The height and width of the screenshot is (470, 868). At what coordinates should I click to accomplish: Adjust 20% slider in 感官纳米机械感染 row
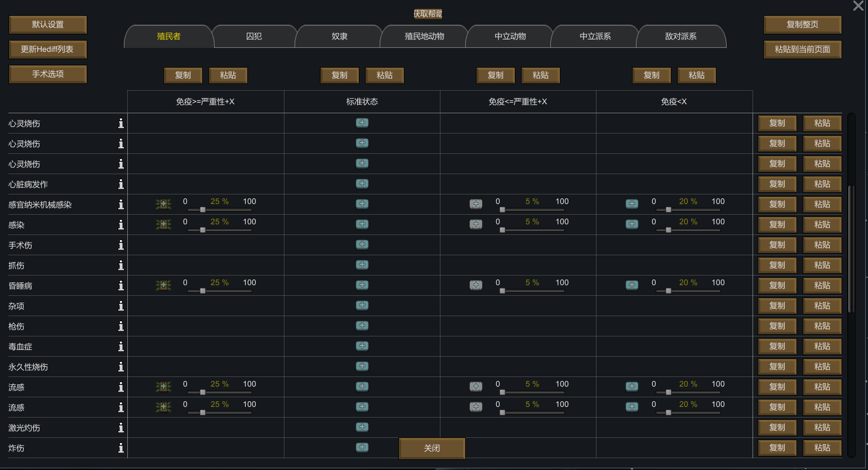coord(688,210)
